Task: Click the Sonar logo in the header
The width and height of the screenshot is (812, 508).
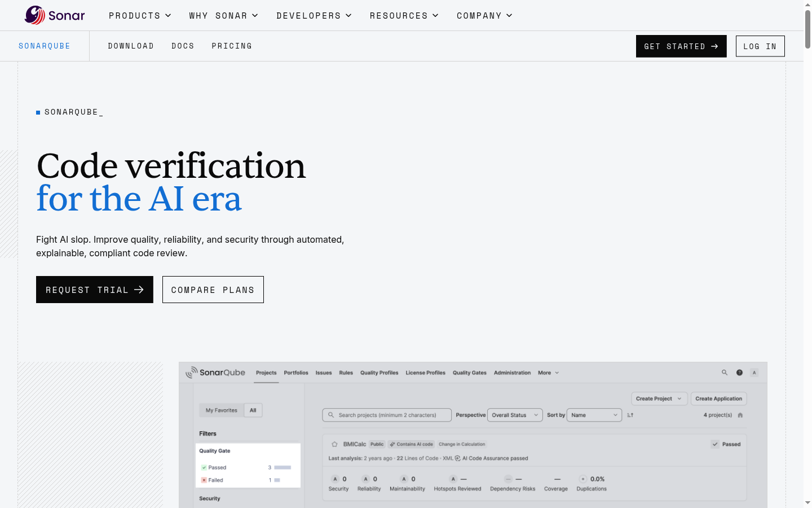Action: click(55, 15)
